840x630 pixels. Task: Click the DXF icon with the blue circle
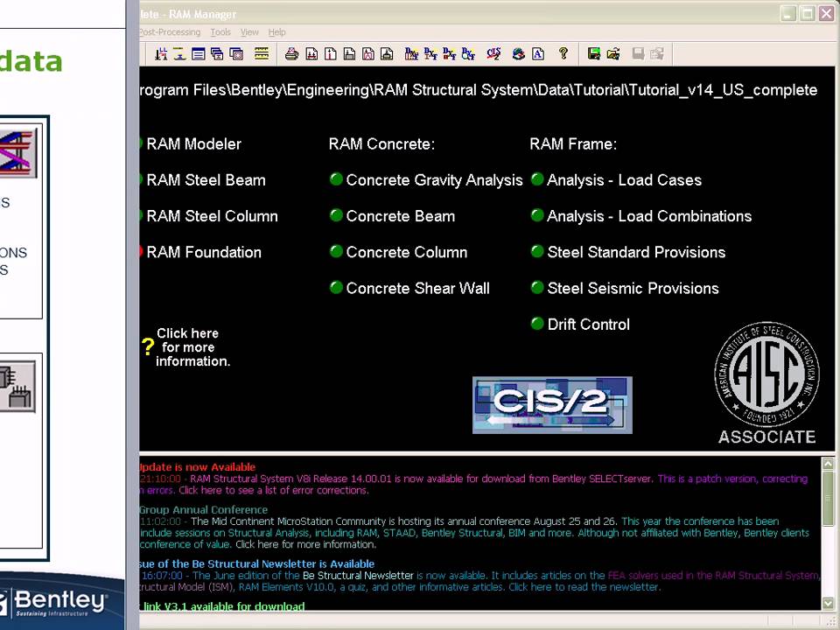click(x=468, y=53)
